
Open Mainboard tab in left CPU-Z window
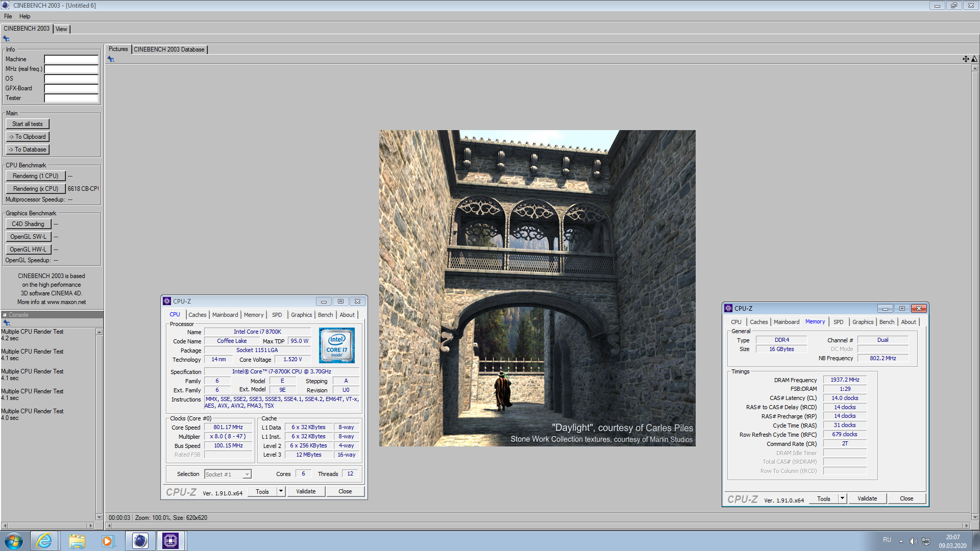pyautogui.click(x=225, y=315)
